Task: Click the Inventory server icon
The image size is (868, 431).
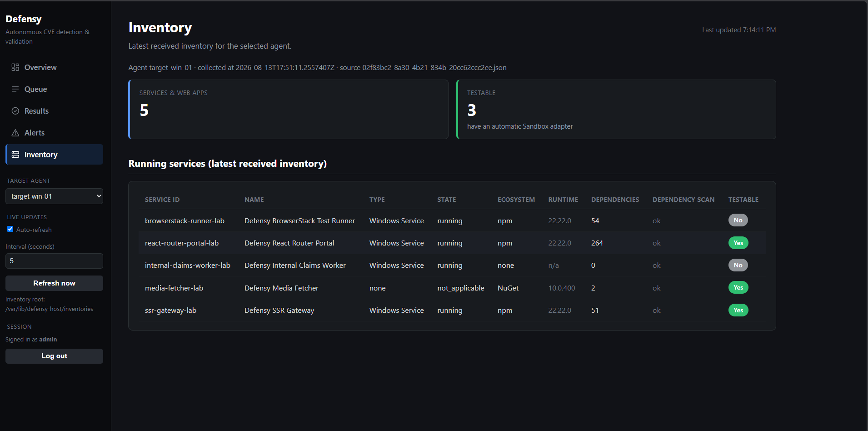Action: coord(15,155)
